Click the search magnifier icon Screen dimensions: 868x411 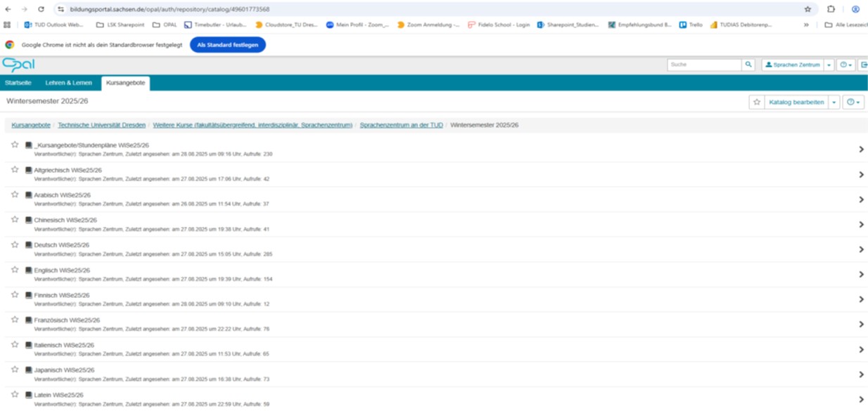[x=748, y=65]
